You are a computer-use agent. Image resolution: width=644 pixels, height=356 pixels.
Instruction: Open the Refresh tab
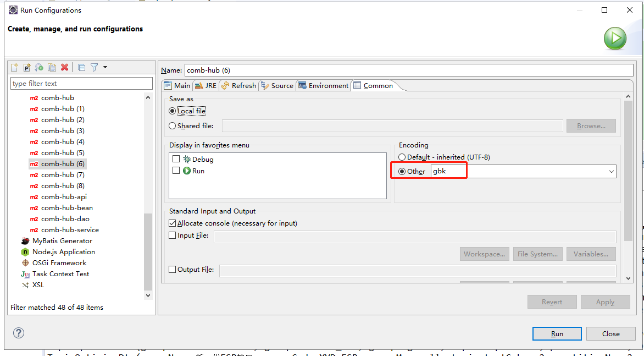[x=238, y=85]
